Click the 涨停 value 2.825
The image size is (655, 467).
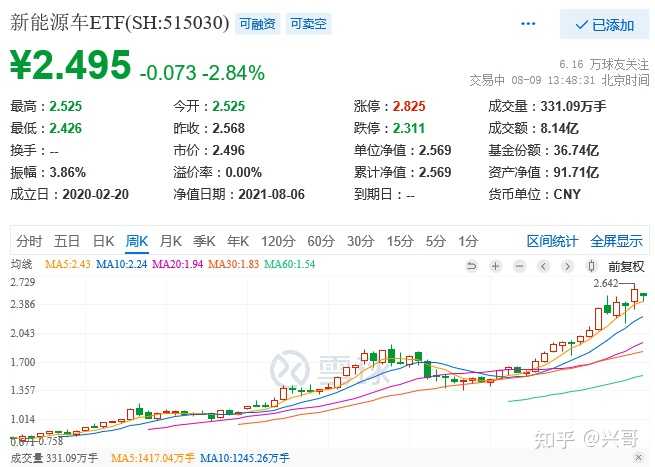409,106
